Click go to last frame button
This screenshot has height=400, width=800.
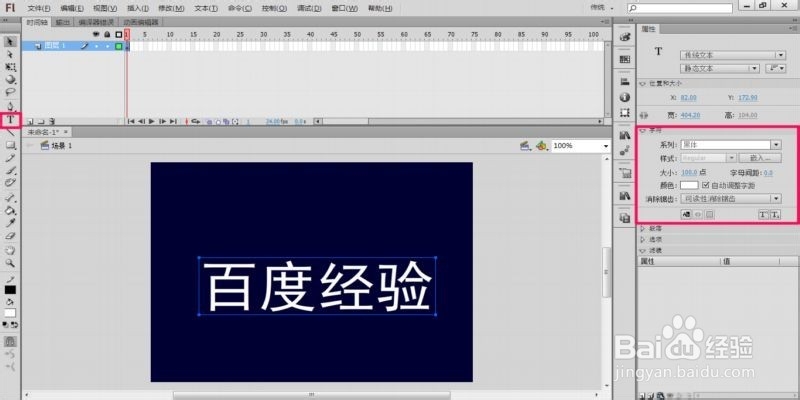[x=173, y=121]
